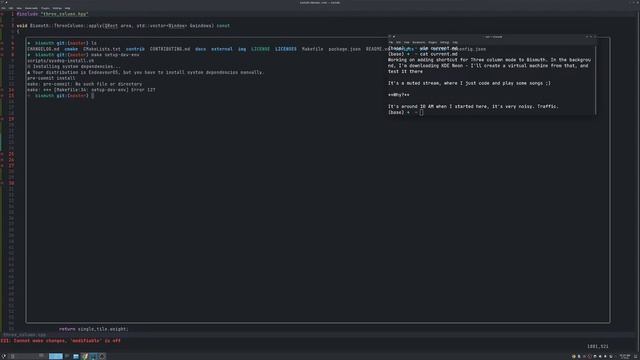640x360 pixels.
Task: Click the 'CHANGELOG.md' file name in ls output
Action: tap(43, 49)
